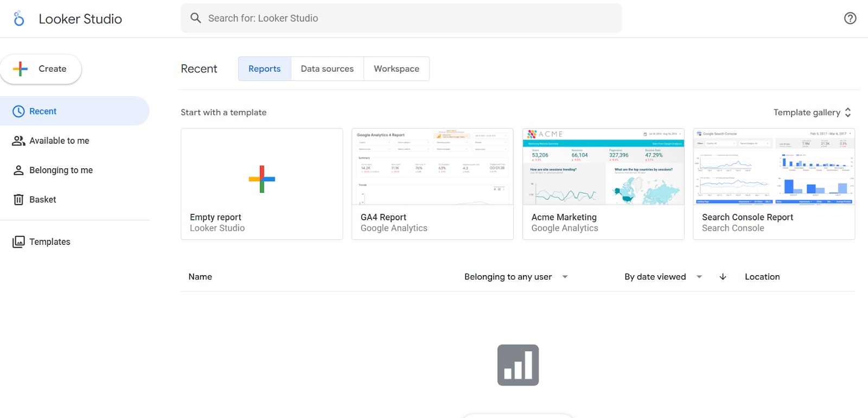Open the Belonging to any user dropdown
Image resolution: width=868 pixels, height=418 pixels.
coord(516,277)
